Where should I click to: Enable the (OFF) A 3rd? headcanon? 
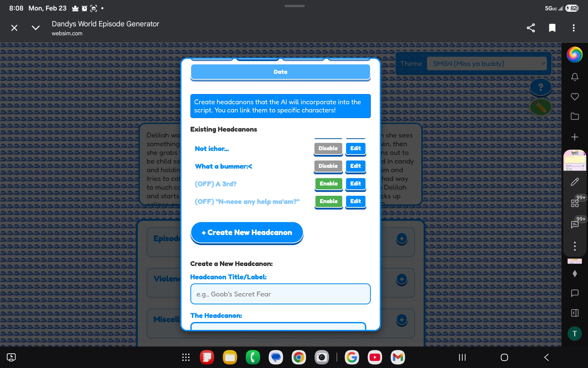[328, 184]
